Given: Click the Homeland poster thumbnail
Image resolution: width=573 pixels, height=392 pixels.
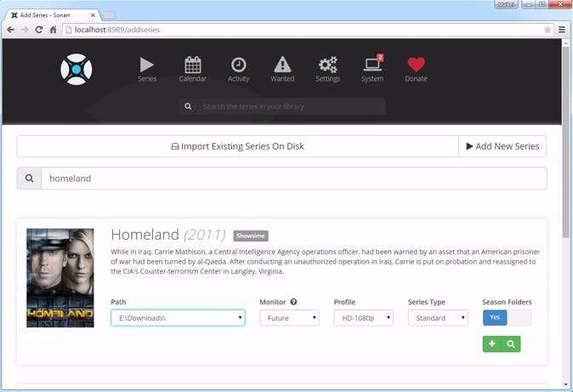Looking at the screenshot, I should 60,278.
